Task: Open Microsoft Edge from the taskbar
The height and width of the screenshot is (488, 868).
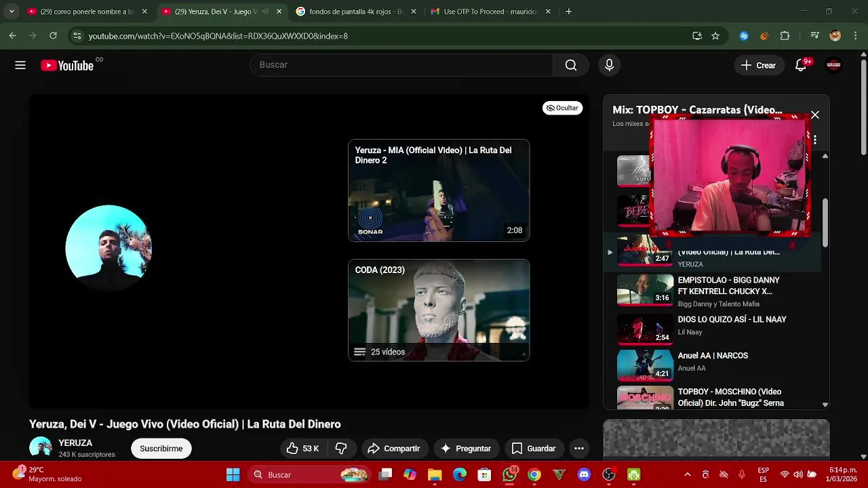Action: pos(460,474)
